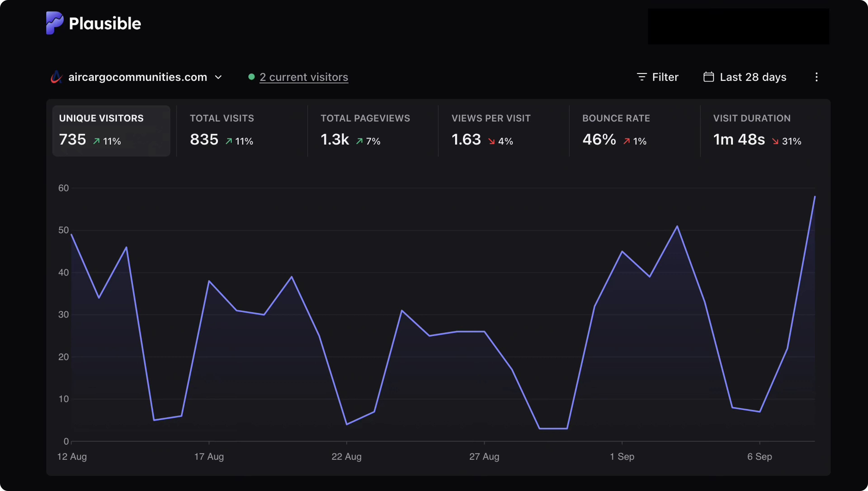Open the filter icon next to Filter
This screenshot has height=491, width=868.
pos(642,77)
